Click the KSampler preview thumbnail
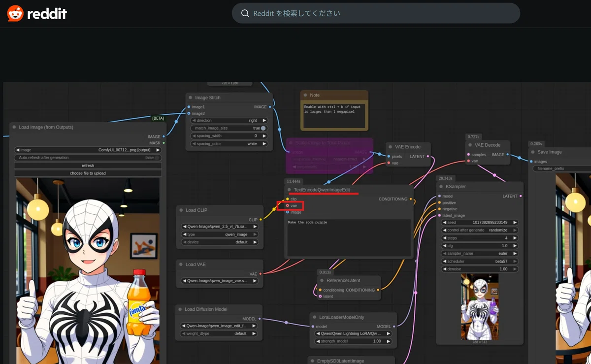Image resolution: width=591 pixels, height=364 pixels. point(480,306)
